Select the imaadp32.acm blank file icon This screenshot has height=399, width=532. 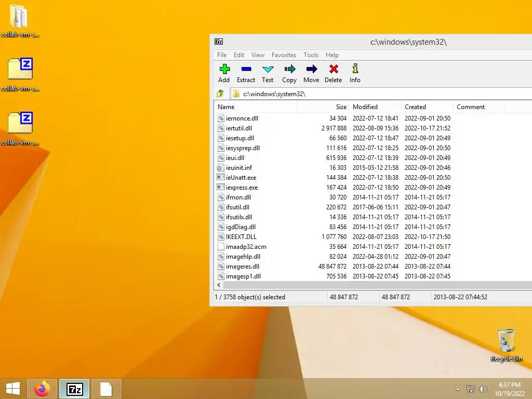[x=221, y=247]
